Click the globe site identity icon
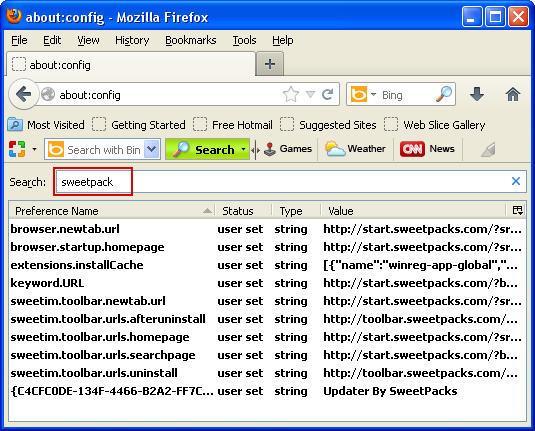The width and height of the screenshot is (535, 431). click(x=48, y=94)
